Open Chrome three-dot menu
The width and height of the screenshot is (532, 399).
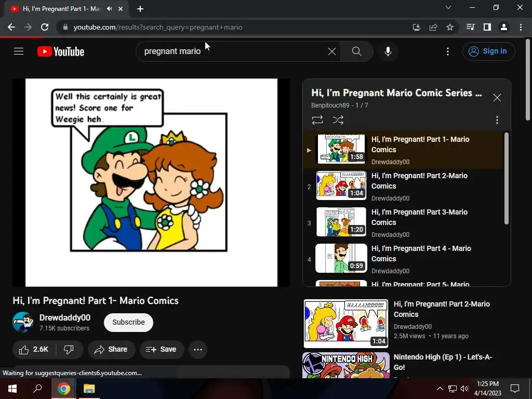click(521, 27)
